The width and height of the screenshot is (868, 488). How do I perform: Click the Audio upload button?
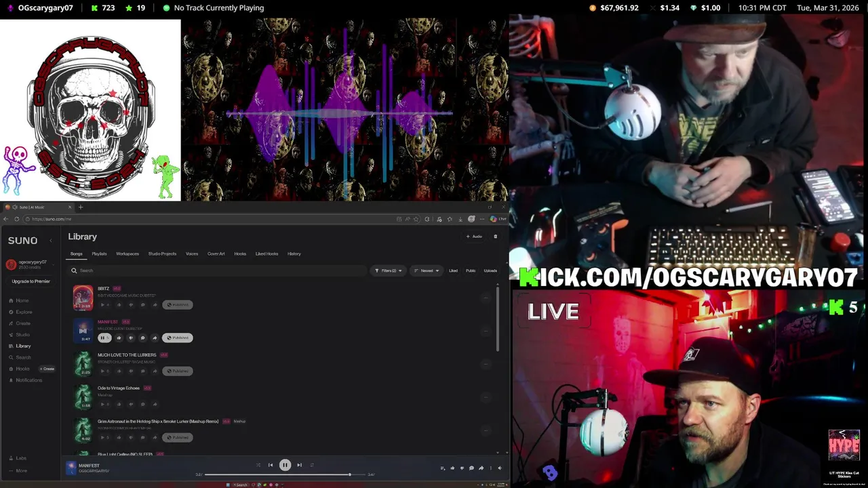pos(474,237)
